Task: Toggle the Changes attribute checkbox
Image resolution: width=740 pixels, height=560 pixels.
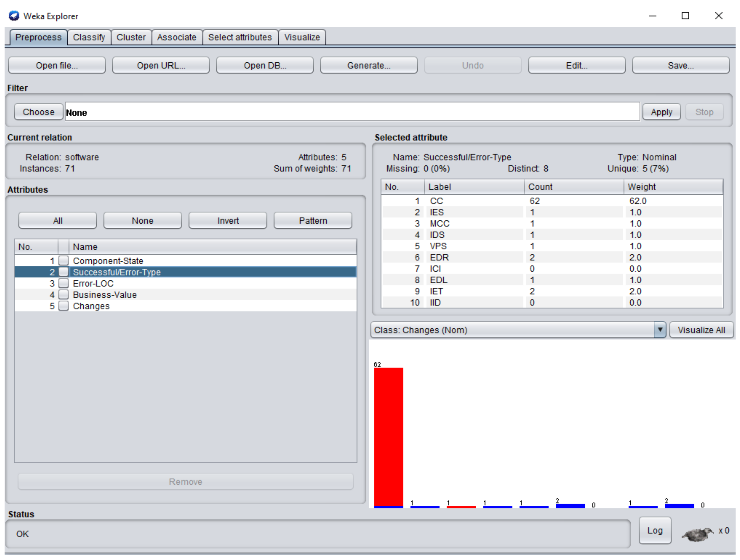Action: 64,306
